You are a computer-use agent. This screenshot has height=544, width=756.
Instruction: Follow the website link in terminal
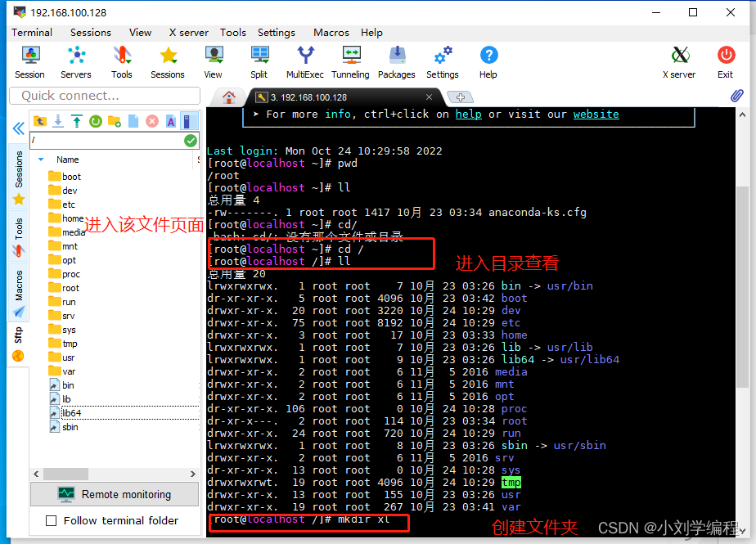[596, 115]
